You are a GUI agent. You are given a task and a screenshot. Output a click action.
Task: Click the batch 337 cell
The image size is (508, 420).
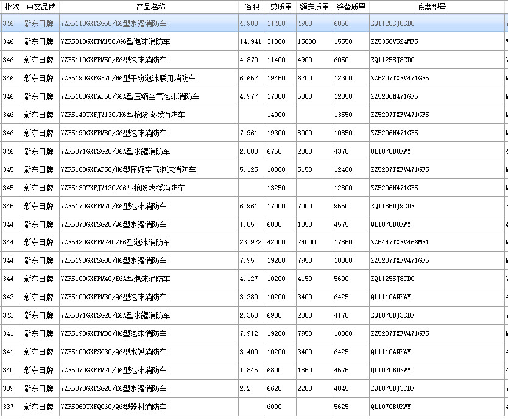click(x=9, y=407)
